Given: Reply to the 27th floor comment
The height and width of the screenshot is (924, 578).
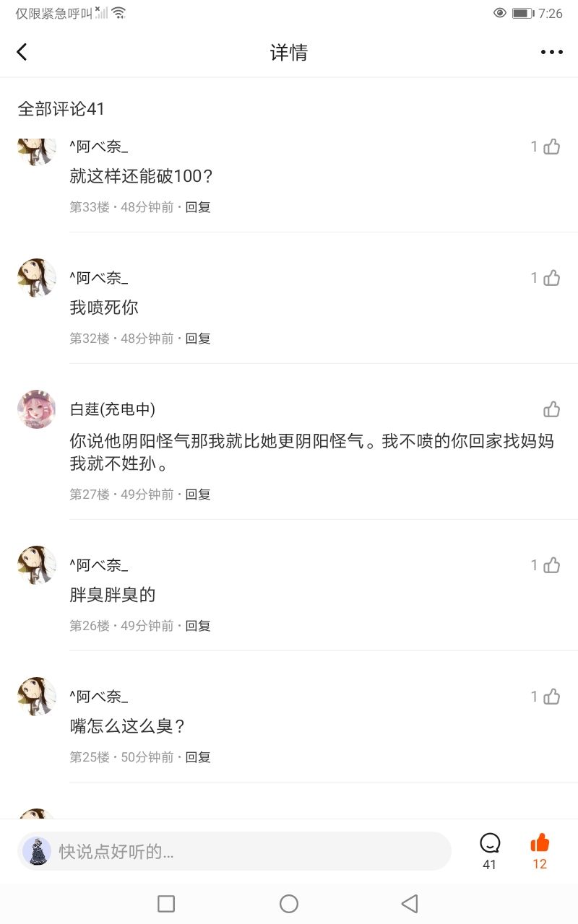Looking at the screenshot, I should [198, 494].
